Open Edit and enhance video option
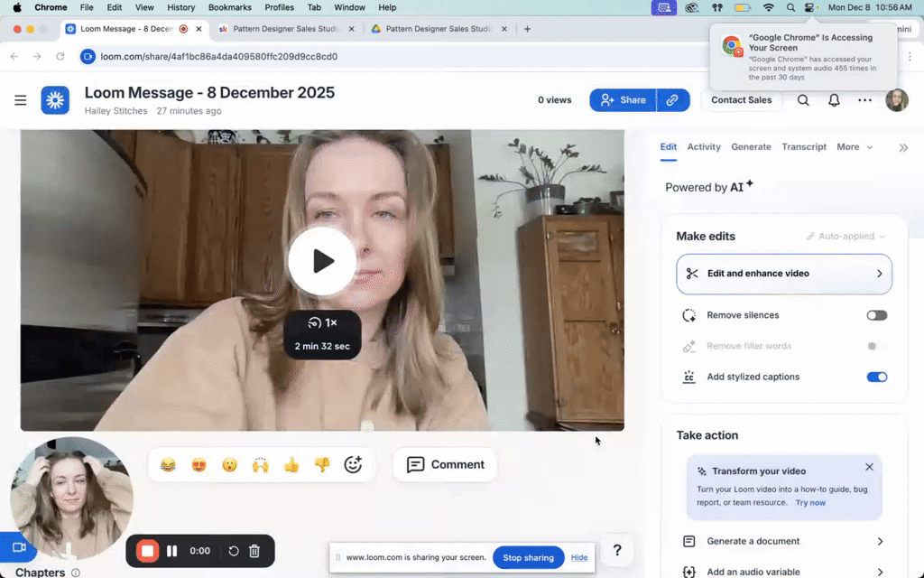 click(x=784, y=274)
